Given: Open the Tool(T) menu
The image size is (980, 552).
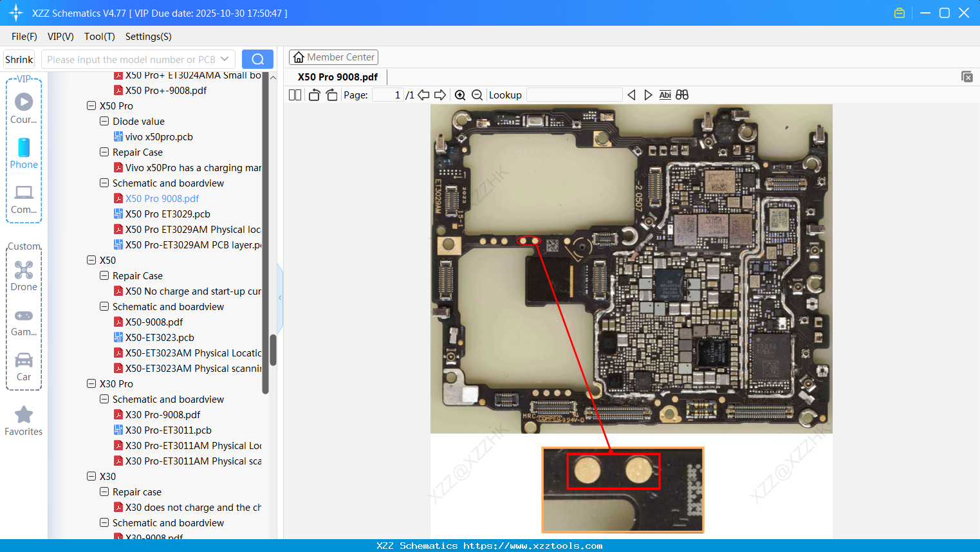Looking at the screenshot, I should click(x=100, y=36).
